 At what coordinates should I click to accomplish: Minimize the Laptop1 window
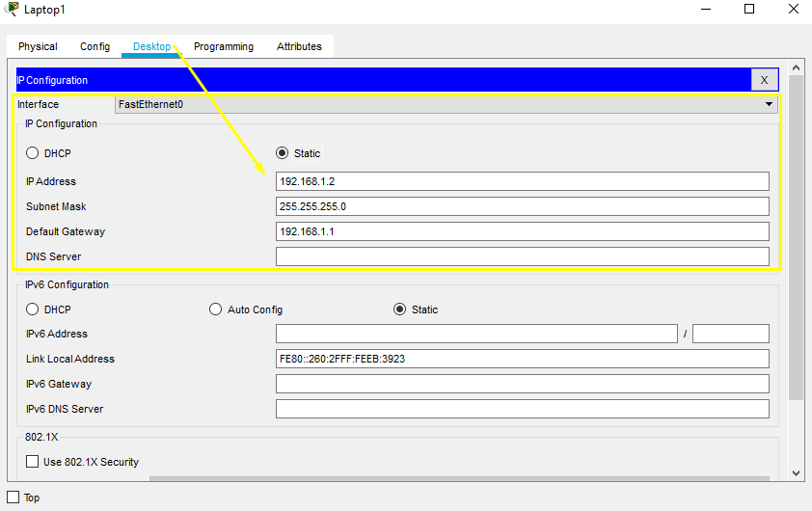[706, 10]
